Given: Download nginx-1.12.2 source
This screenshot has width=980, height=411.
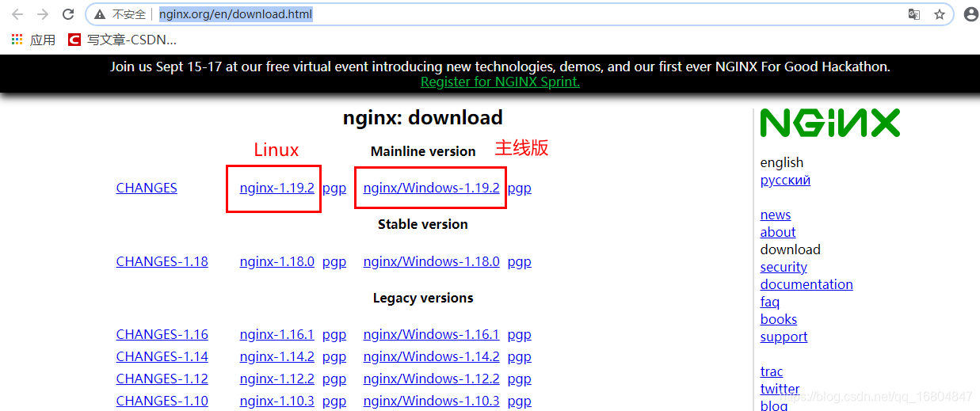Looking at the screenshot, I should (x=277, y=379).
